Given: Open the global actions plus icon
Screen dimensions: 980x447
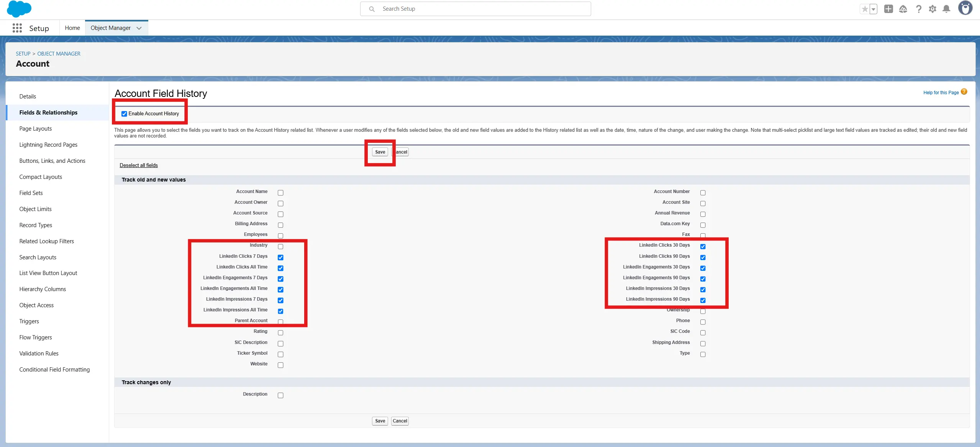Looking at the screenshot, I should (888, 9).
